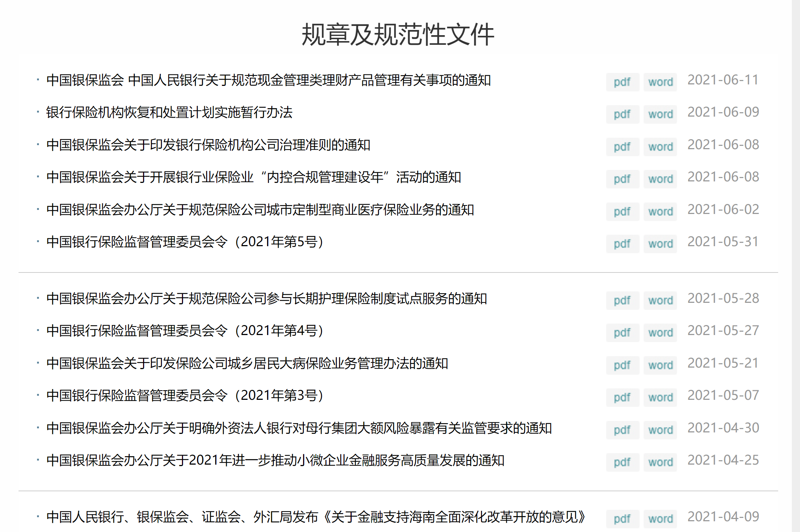800x532 pixels.
Task: Open pdf for 城乡居民大病保险 notice
Action: tap(623, 365)
